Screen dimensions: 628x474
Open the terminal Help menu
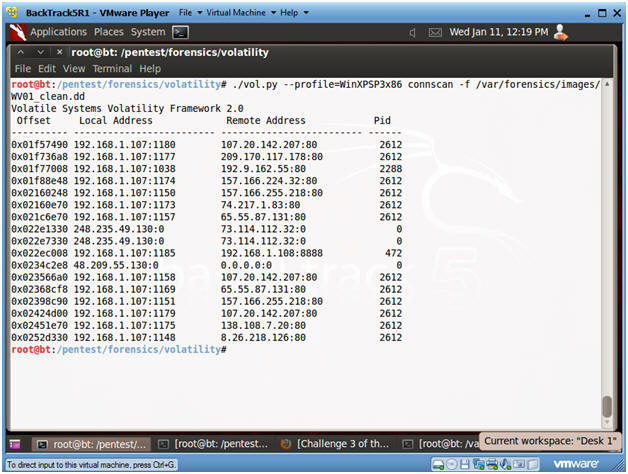tap(150, 69)
